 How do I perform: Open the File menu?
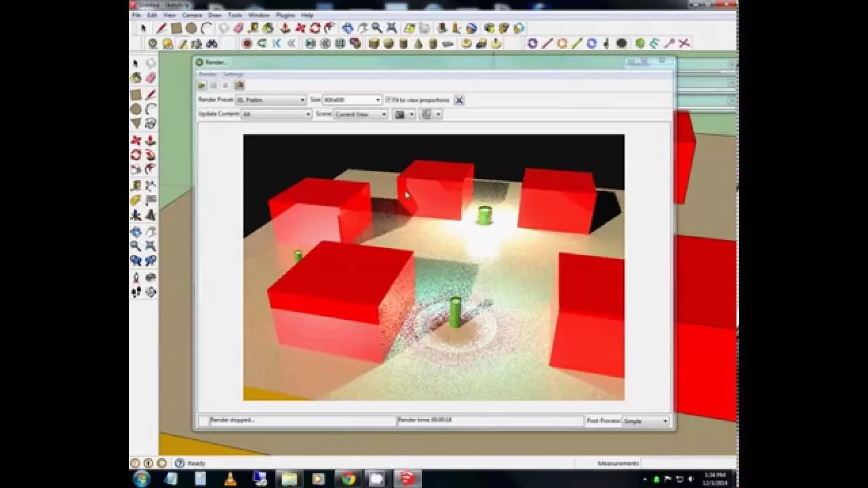pyautogui.click(x=136, y=15)
